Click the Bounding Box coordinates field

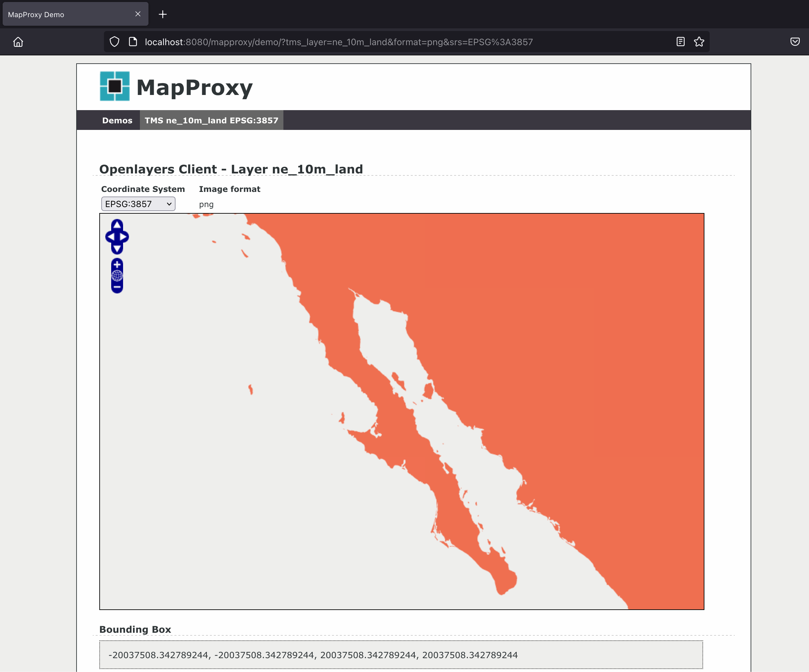click(401, 655)
